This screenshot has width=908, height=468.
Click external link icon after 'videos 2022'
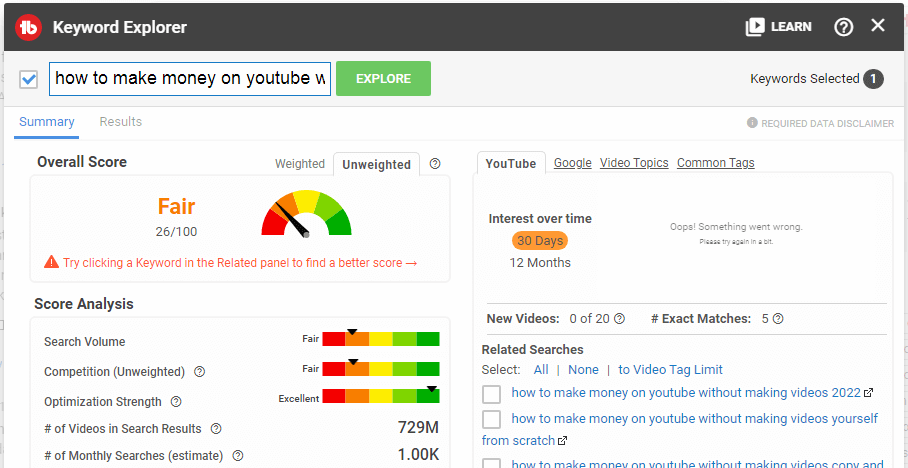[x=868, y=393]
